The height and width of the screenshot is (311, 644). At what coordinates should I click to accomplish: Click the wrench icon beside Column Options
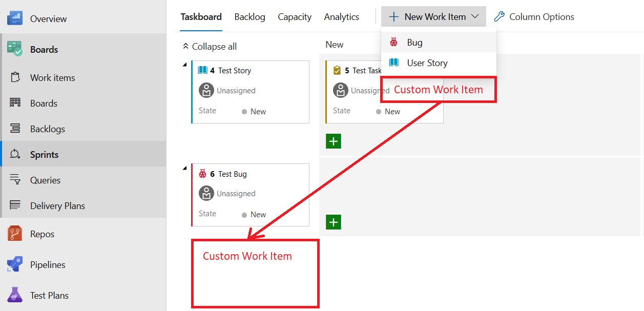(499, 17)
